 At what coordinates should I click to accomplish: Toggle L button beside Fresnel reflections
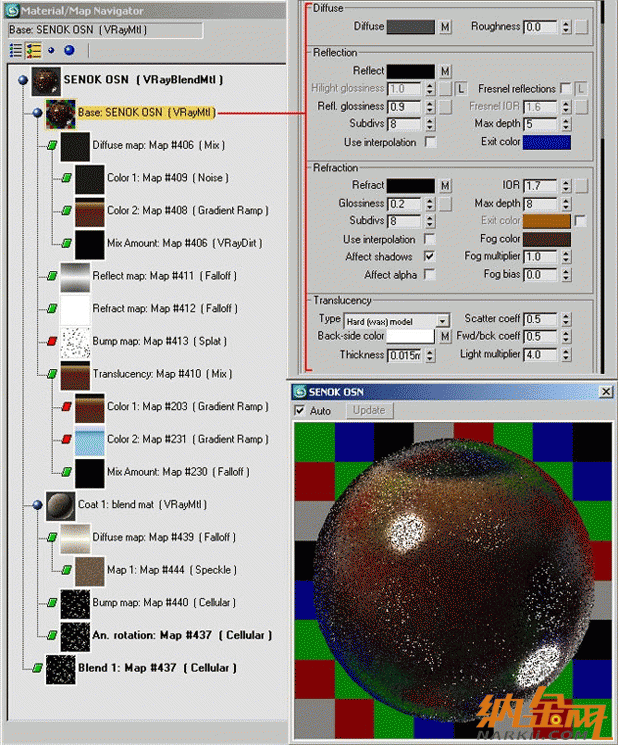point(580,89)
